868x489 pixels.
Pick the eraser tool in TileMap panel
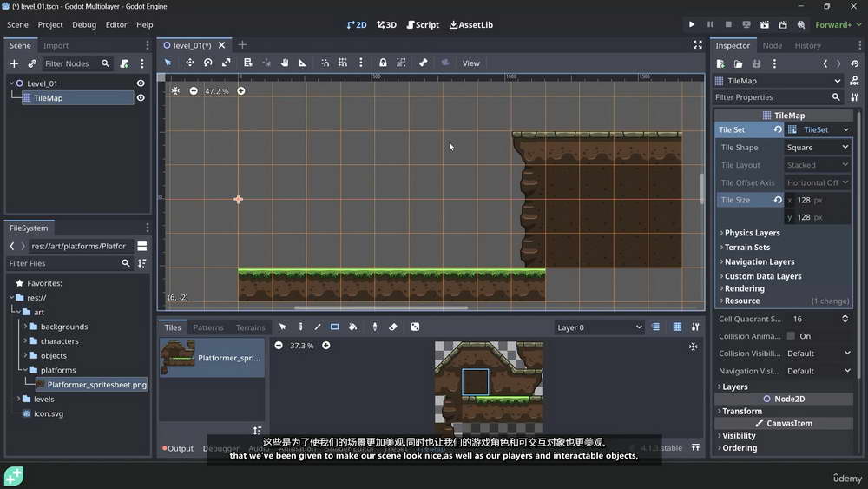393,327
